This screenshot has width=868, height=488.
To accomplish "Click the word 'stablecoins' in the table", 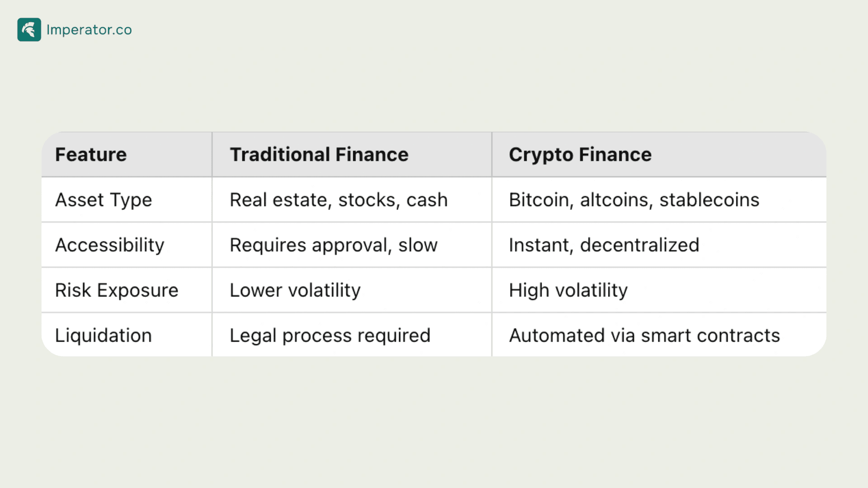I will 709,200.
